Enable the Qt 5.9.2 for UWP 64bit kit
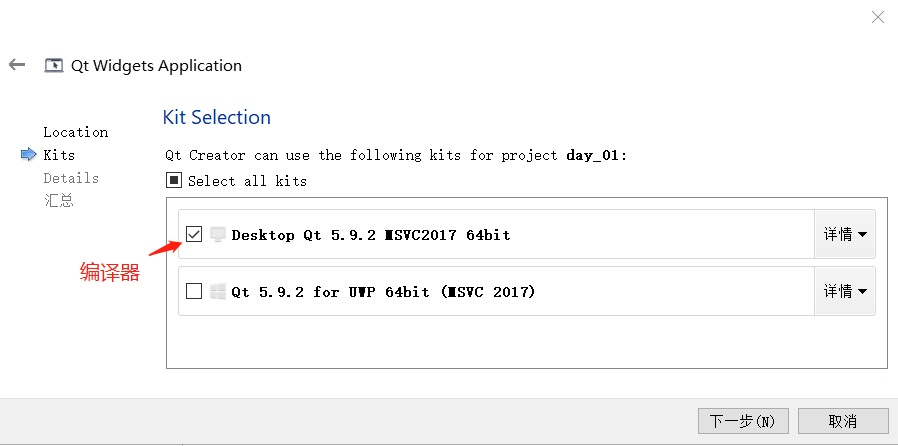 pyautogui.click(x=194, y=292)
